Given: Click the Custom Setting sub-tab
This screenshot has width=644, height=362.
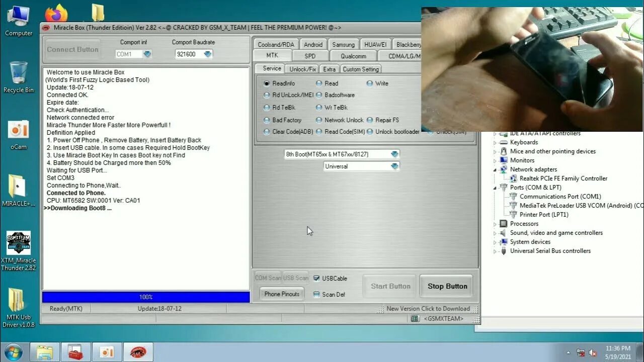Looking at the screenshot, I should pyautogui.click(x=361, y=69).
